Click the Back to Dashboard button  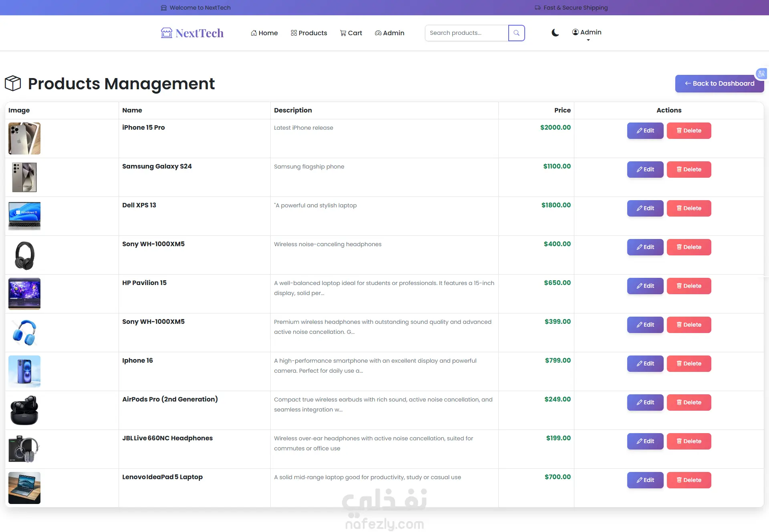click(719, 83)
